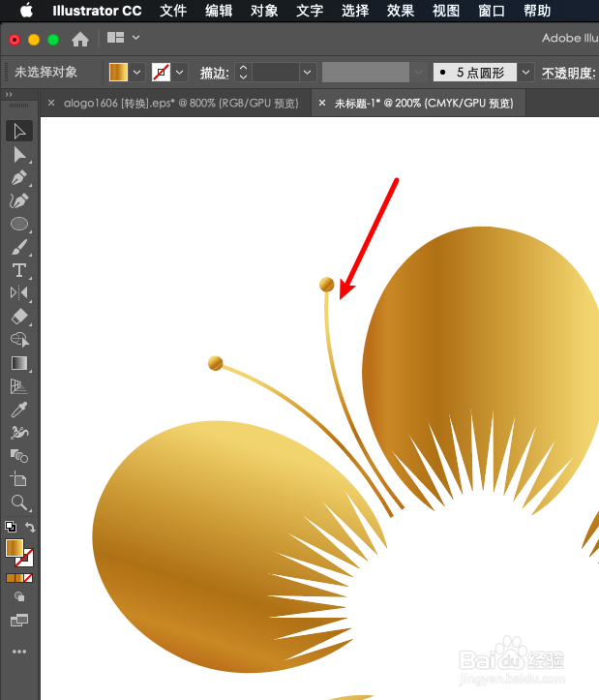Image resolution: width=599 pixels, height=700 pixels.
Task: Click the control bar gradient fill swatch
Action: click(x=119, y=72)
